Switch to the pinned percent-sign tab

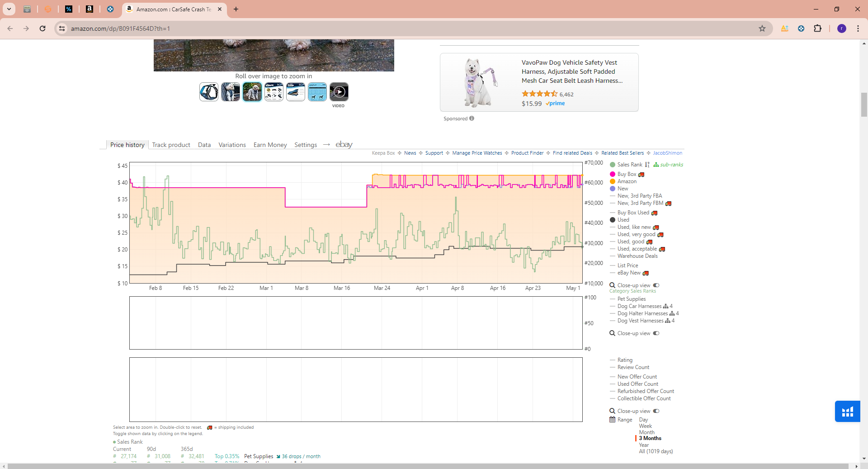click(69, 9)
